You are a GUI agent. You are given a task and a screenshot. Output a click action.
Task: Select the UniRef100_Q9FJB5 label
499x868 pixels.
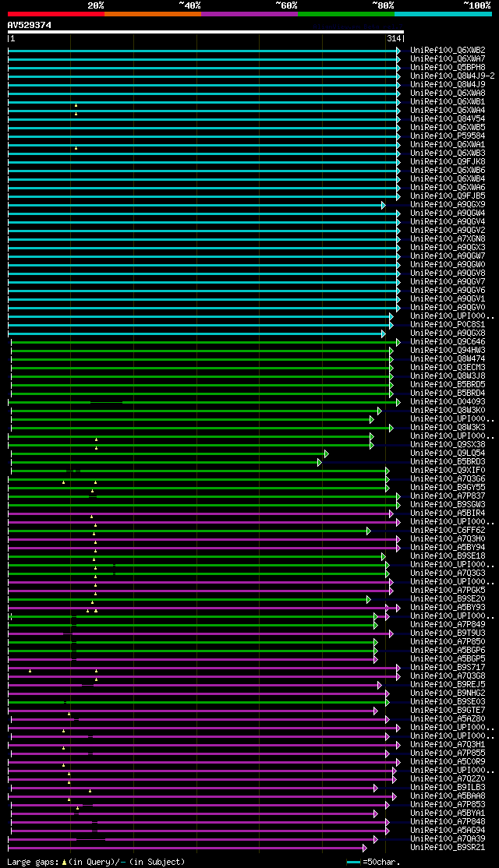pyautogui.click(x=448, y=196)
